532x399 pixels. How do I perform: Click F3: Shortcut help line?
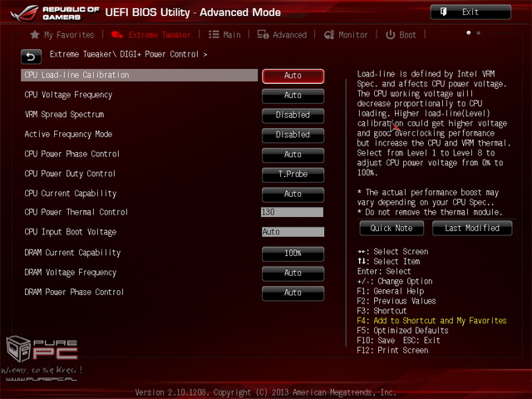click(382, 311)
